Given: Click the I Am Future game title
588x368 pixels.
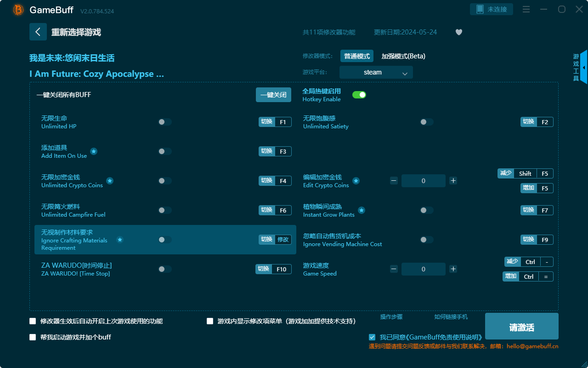Looking at the screenshot, I should 96,74.
